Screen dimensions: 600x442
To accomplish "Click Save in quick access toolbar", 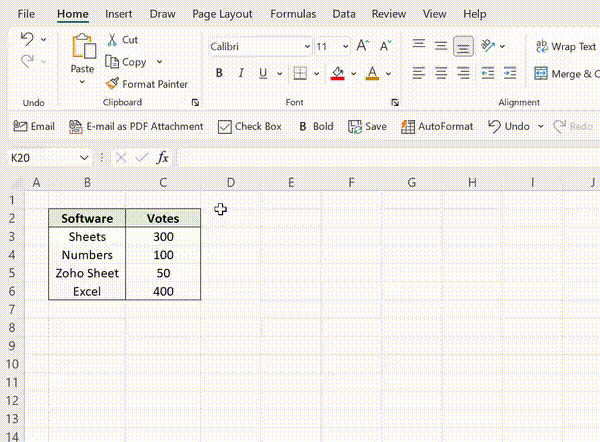I will tap(367, 126).
